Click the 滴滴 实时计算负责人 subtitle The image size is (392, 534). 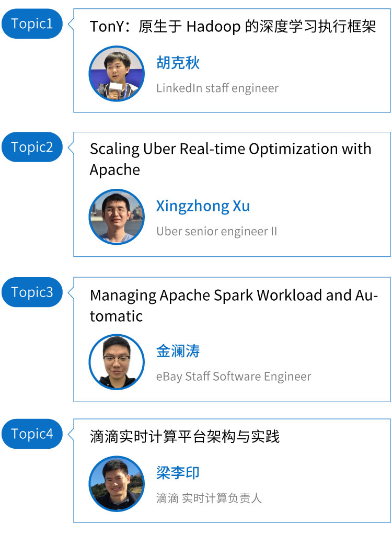pos(209,498)
